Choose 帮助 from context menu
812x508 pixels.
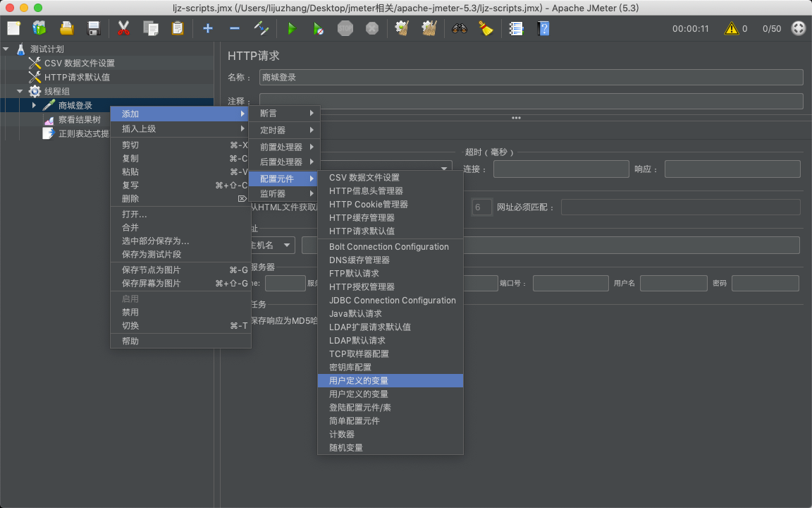(180, 341)
